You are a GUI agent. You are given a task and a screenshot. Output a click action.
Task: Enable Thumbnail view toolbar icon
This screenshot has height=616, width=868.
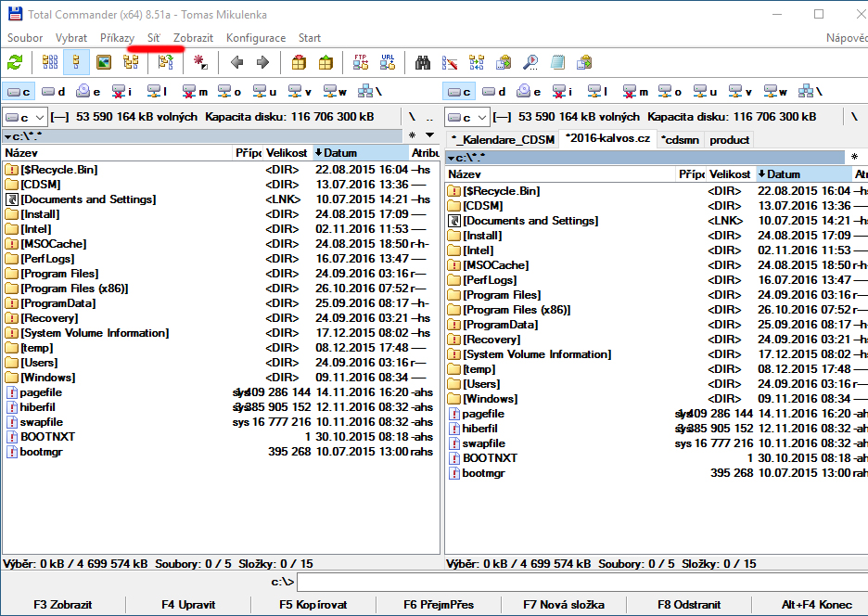tap(104, 62)
